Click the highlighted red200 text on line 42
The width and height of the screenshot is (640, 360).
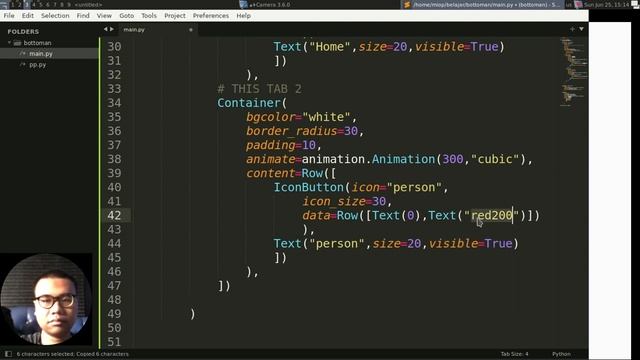492,216
